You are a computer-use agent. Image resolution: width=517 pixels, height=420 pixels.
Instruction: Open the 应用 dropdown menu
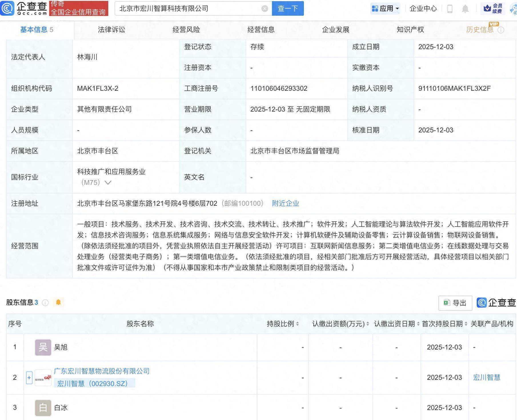[x=385, y=9]
